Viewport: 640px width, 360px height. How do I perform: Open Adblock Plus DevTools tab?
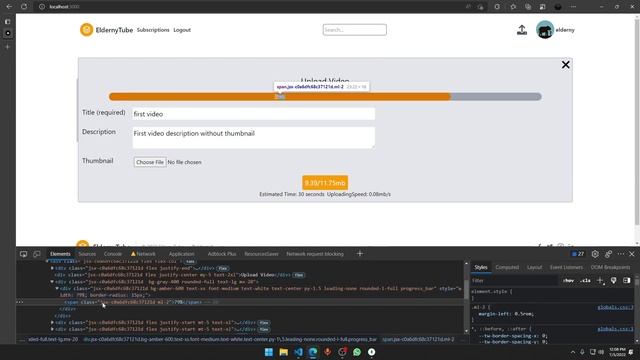click(222, 254)
